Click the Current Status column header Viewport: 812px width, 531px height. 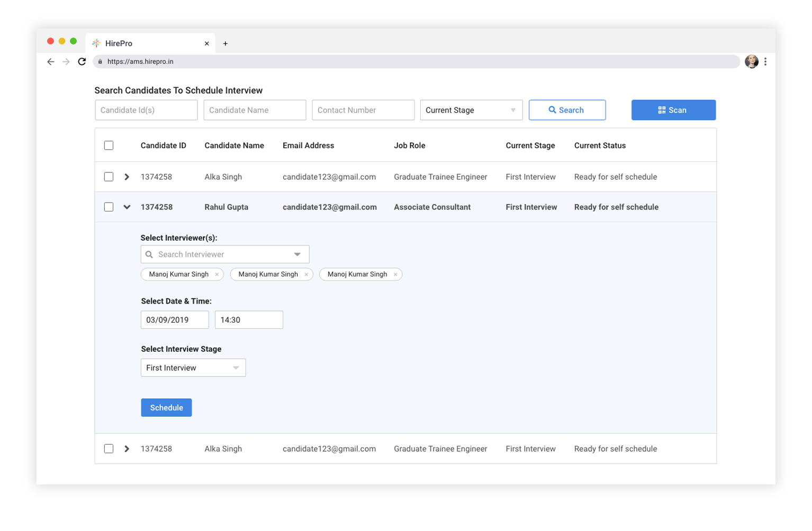(x=600, y=145)
